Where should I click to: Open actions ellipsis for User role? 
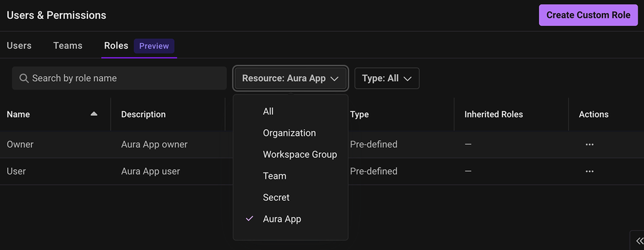[589, 171]
